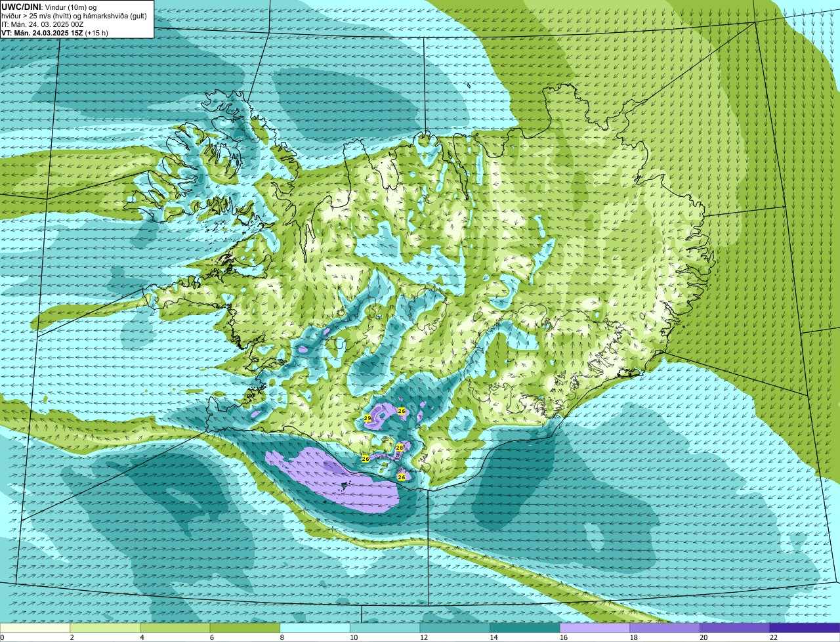Click the yellow gust label 28

pyautogui.click(x=400, y=447)
